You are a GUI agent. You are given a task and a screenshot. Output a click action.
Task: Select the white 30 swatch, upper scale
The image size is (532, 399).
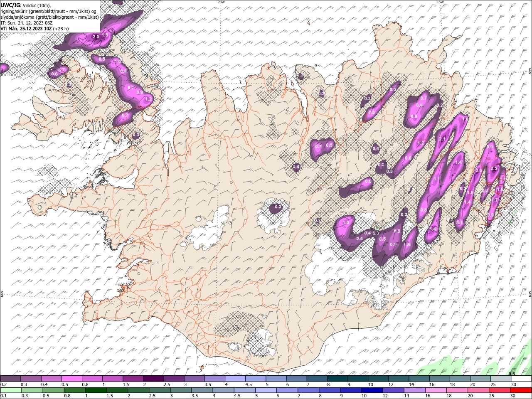click(521, 379)
